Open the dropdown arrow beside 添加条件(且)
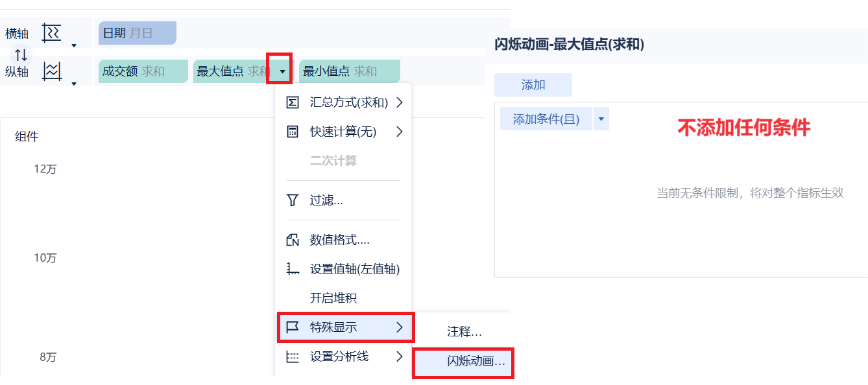This screenshot has height=385, width=868. 601,119
